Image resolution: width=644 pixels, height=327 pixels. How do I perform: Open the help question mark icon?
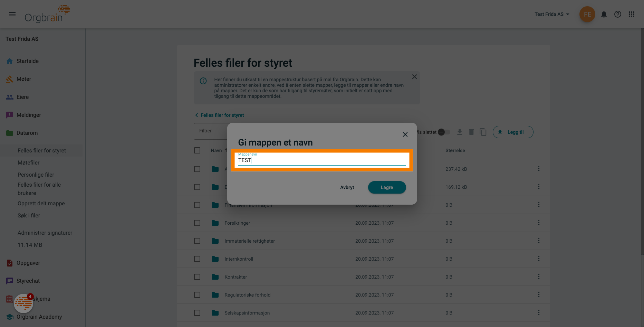(x=618, y=14)
